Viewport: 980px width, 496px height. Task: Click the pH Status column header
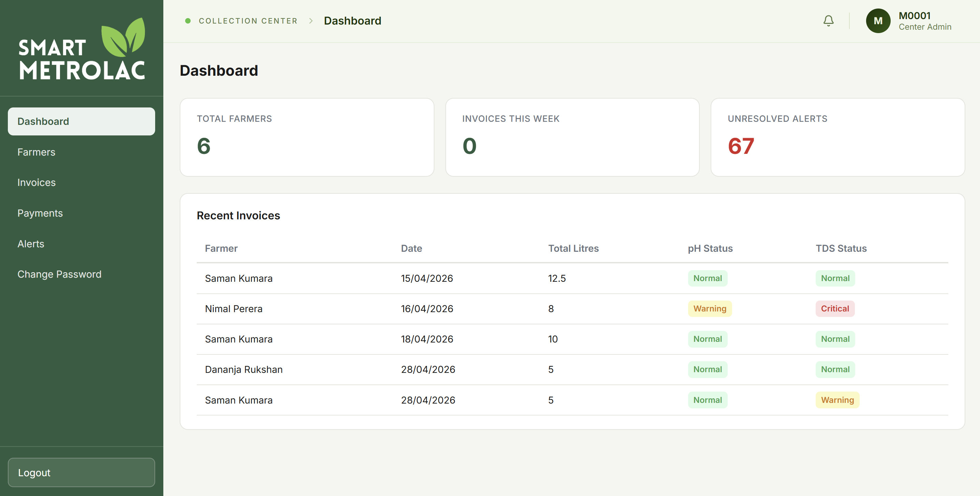click(x=710, y=248)
